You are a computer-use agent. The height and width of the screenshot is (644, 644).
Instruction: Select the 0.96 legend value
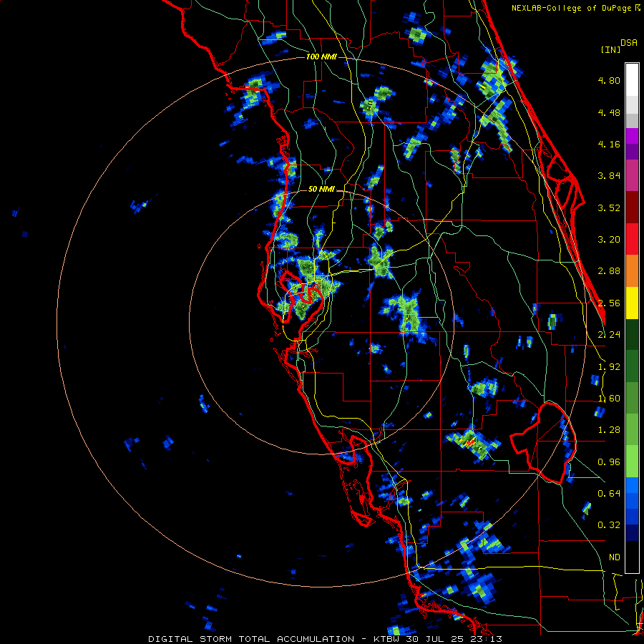(x=609, y=462)
